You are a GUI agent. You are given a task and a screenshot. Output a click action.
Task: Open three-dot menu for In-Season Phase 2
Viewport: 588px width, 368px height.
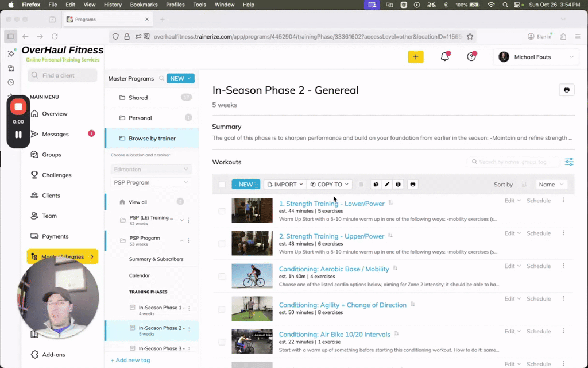tap(189, 329)
